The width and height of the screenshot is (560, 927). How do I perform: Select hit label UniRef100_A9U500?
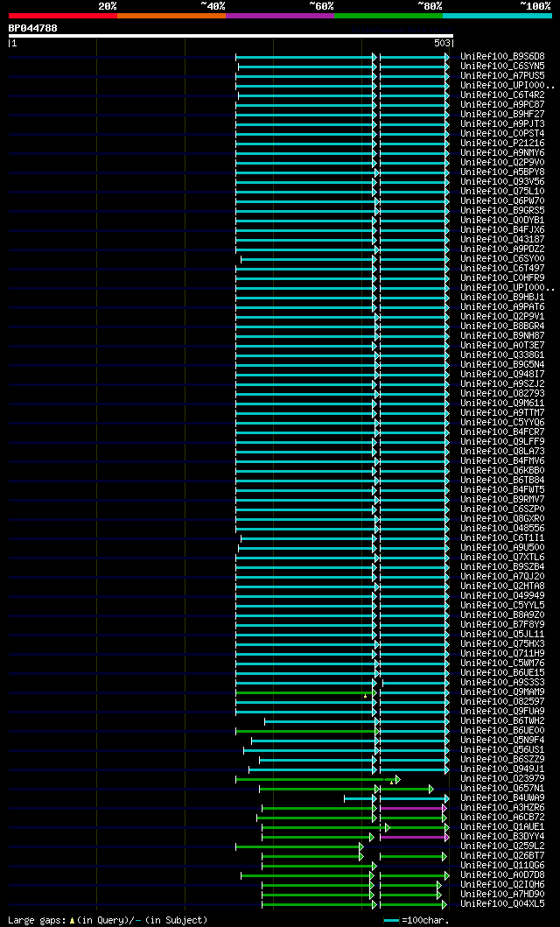point(503,547)
